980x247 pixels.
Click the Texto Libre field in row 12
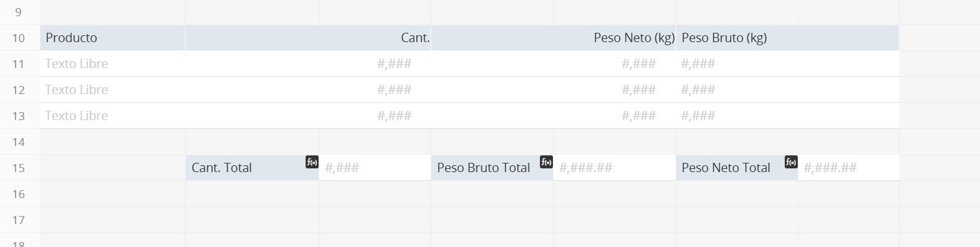click(x=112, y=90)
